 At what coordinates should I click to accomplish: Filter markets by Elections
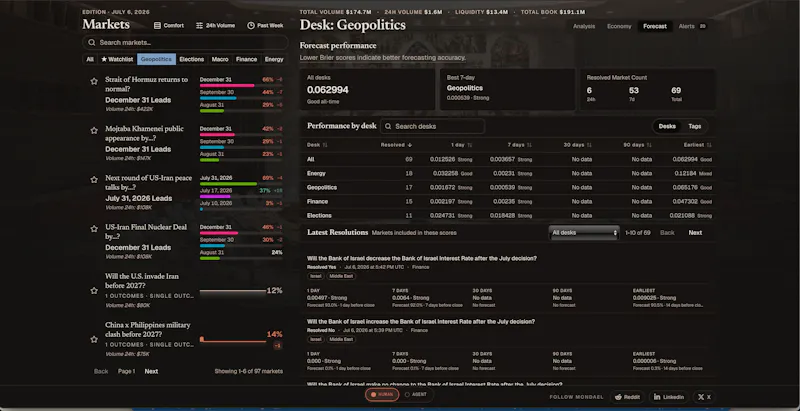192,60
